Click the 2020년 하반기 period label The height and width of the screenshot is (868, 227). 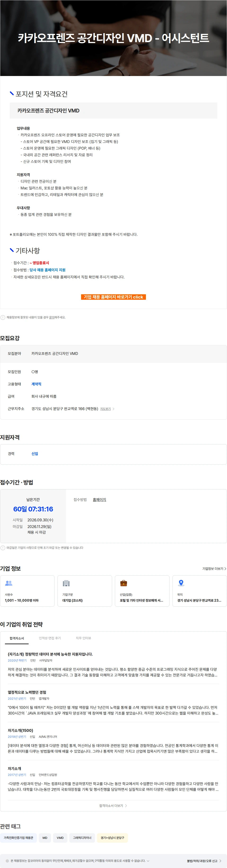[17, 660]
